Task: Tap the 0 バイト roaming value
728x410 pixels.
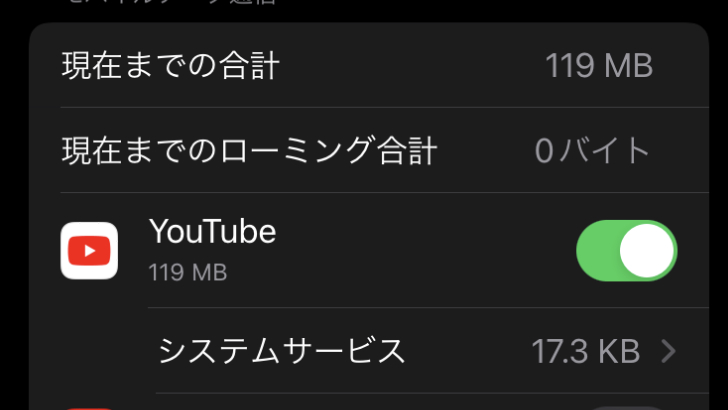Action: 592,150
